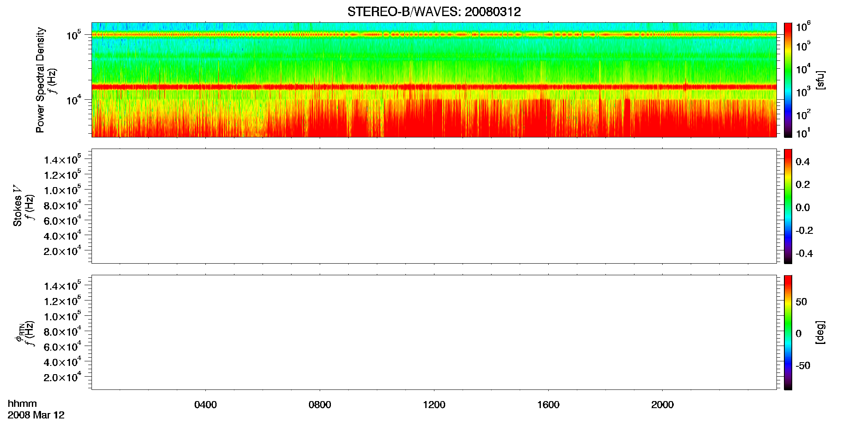Click the 1600 time axis label

pos(548,405)
